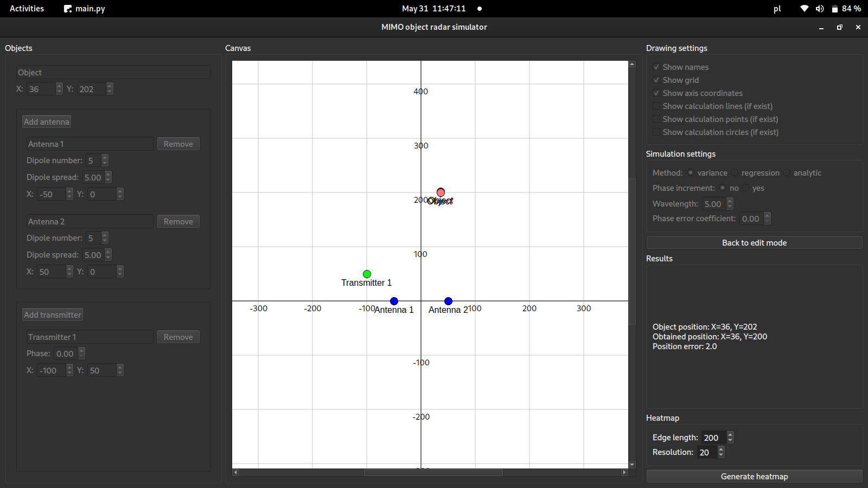Image resolution: width=868 pixels, height=488 pixels.
Task: Click the Resolution value field
Action: [707, 452]
